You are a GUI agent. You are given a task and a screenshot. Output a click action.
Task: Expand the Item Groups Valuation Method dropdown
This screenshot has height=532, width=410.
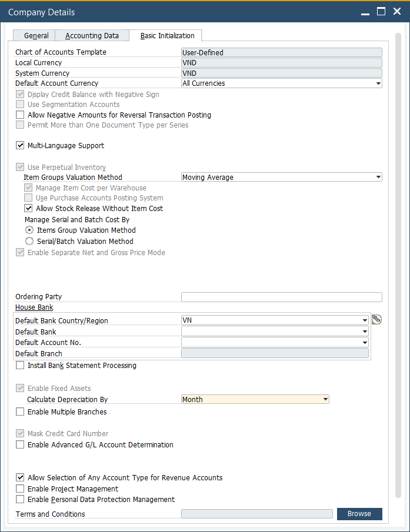[378, 178]
